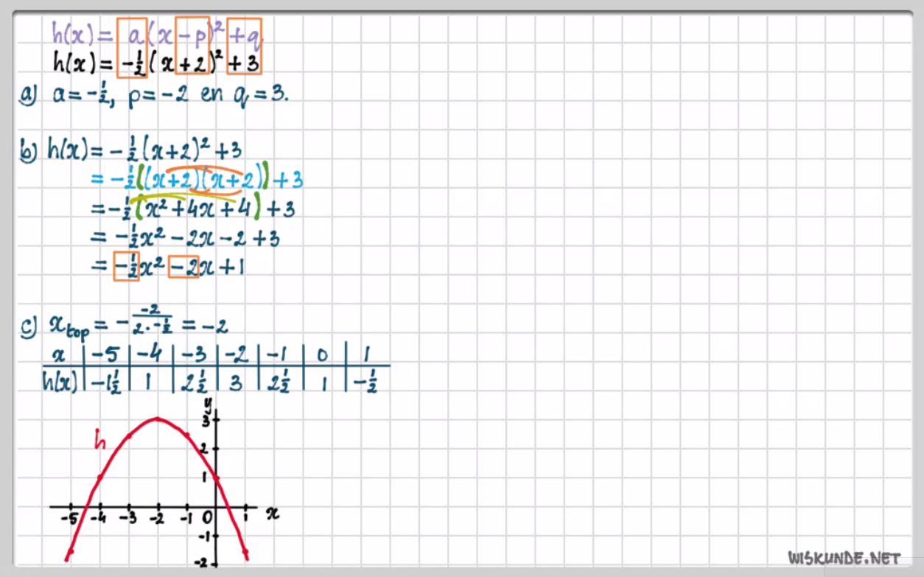Image resolution: width=924 pixels, height=577 pixels.
Task: Click the blue line =-½(x+2)(x+2)+3
Action: click(x=196, y=179)
